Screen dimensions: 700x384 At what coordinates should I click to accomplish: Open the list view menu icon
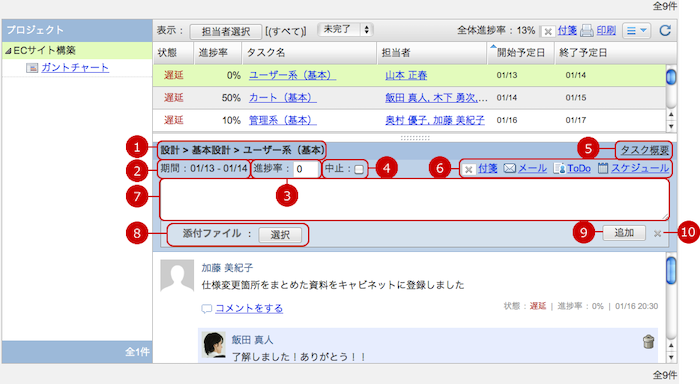point(636,30)
